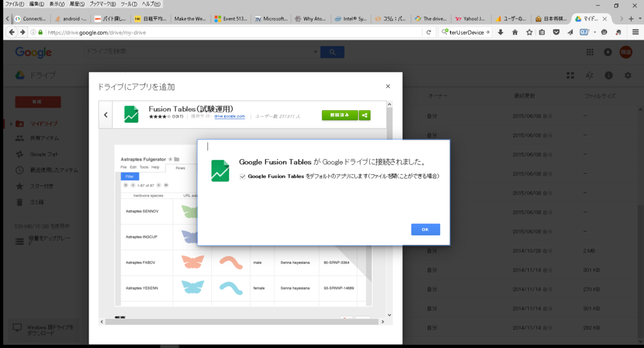The width and height of the screenshot is (644, 348).
Task: Open the 編集(E) menu
Action: pyautogui.click(x=36, y=4)
